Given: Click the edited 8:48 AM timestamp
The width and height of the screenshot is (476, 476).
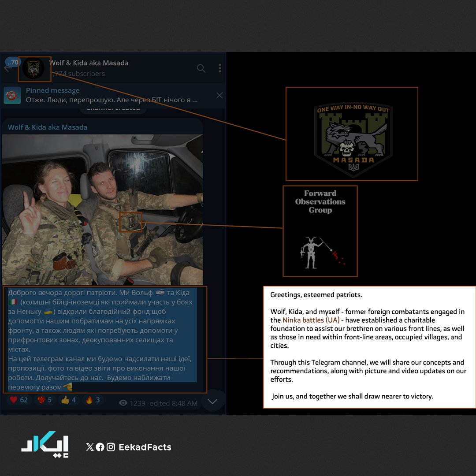Looking at the screenshot, I should tap(174, 403).
